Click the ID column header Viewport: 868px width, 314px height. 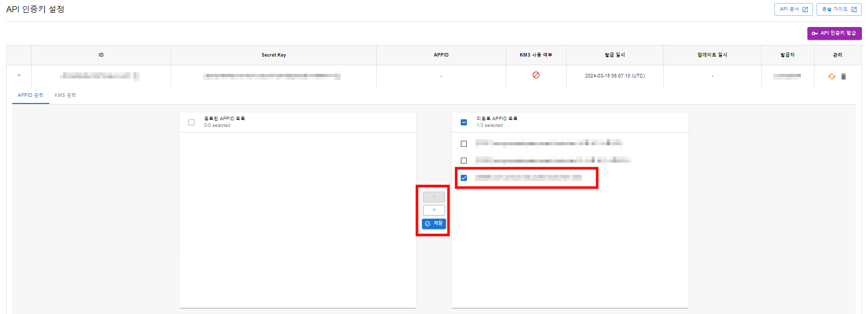pyautogui.click(x=101, y=55)
